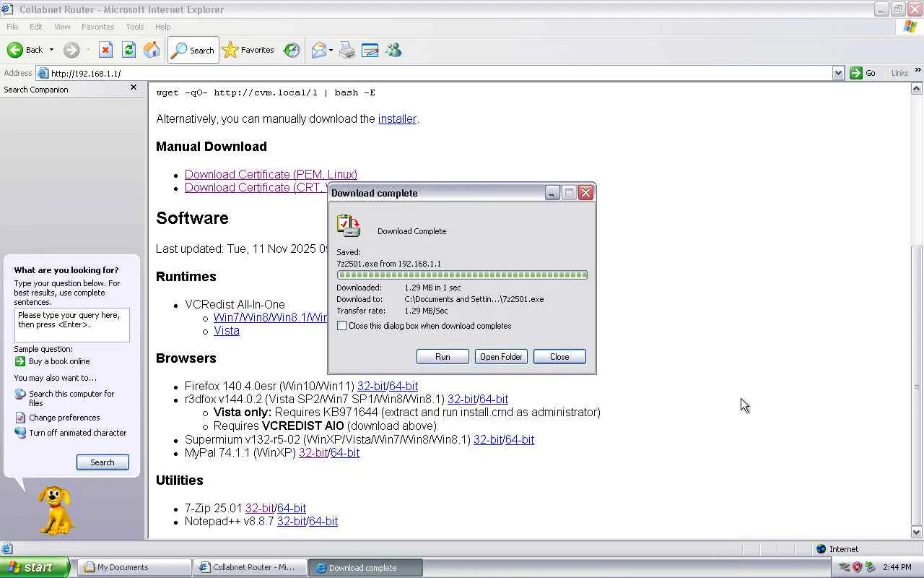Click the Stop page loading icon
924x578 pixels.
tap(105, 50)
